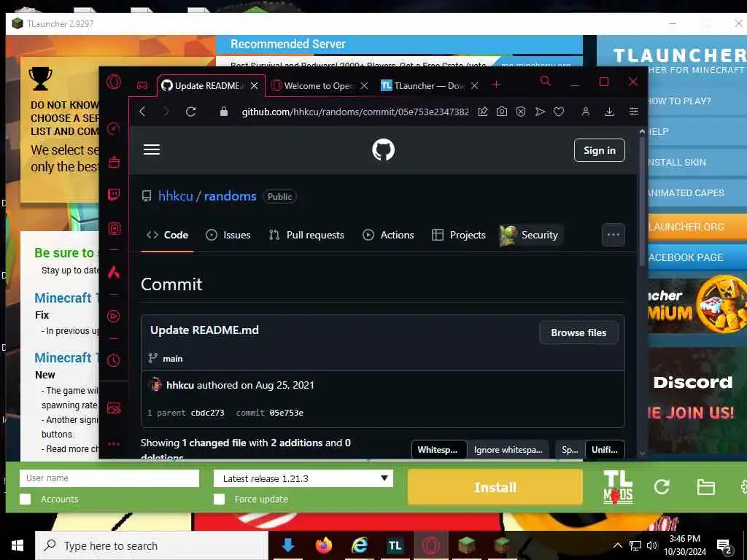Reload the GitHub page
747x560 pixels.
190,112
